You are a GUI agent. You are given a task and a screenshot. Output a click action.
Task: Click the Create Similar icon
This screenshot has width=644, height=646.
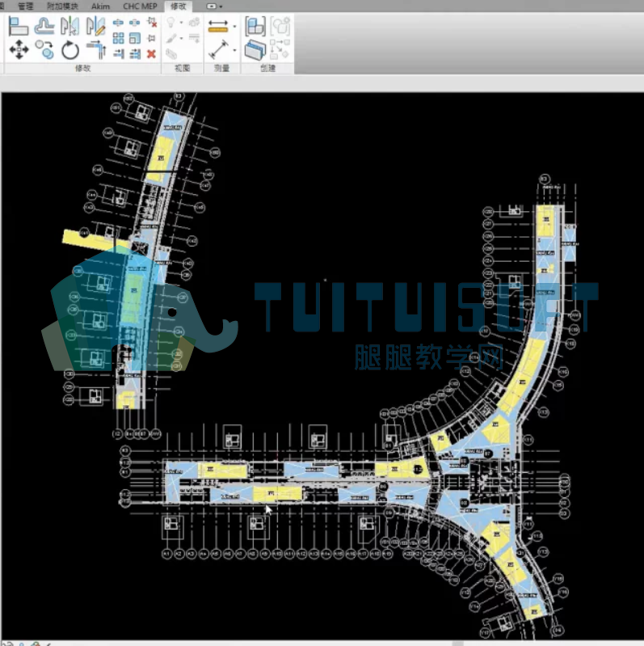280,50
